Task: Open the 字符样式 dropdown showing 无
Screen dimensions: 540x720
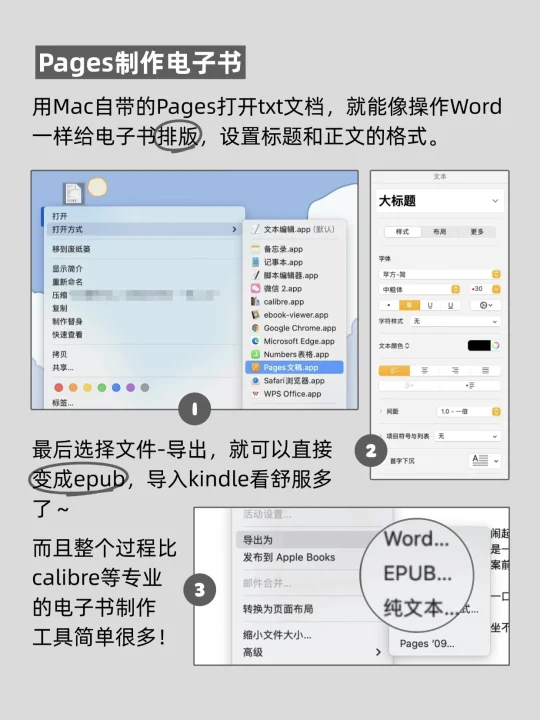Action: pyautogui.click(x=455, y=321)
